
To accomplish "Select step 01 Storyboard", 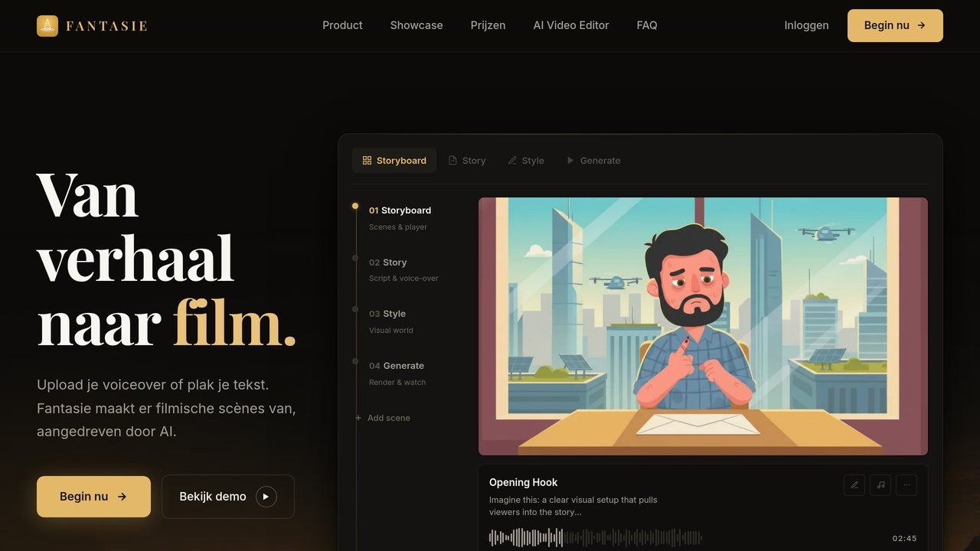I will [x=400, y=210].
